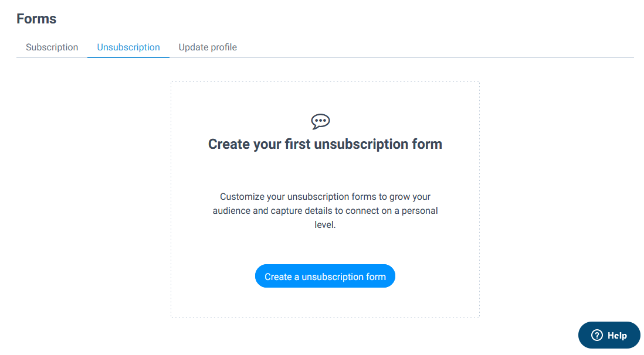Click Create a unsubscription form button
The height and width of the screenshot is (355, 644).
point(325,276)
